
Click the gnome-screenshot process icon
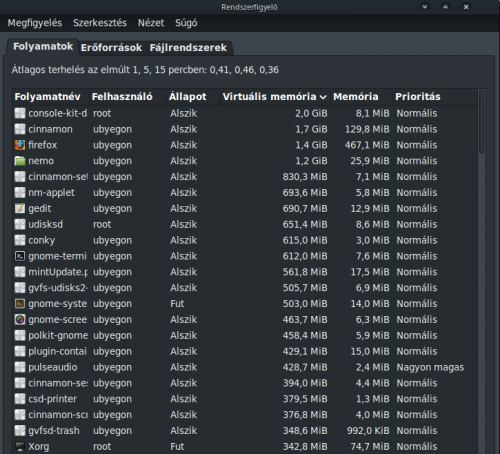[20, 320]
